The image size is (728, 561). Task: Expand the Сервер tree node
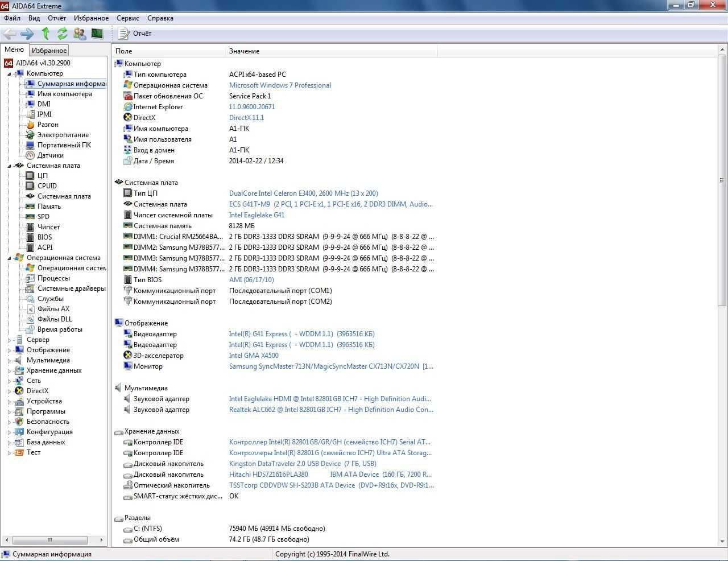pyautogui.click(x=9, y=340)
